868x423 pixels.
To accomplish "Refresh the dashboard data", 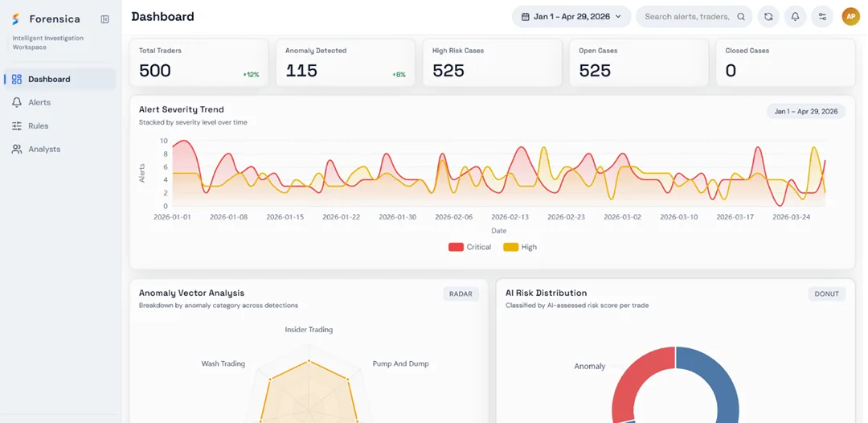I will (768, 17).
